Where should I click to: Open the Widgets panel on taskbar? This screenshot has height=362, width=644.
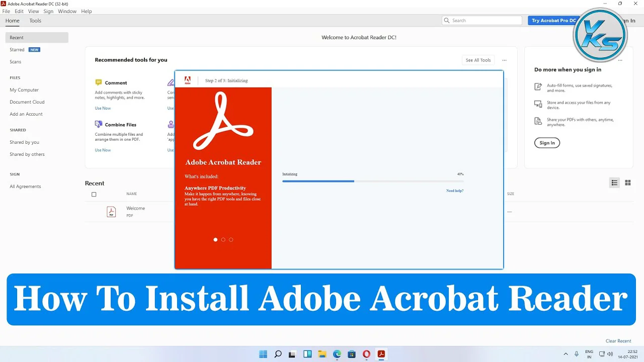click(x=307, y=354)
